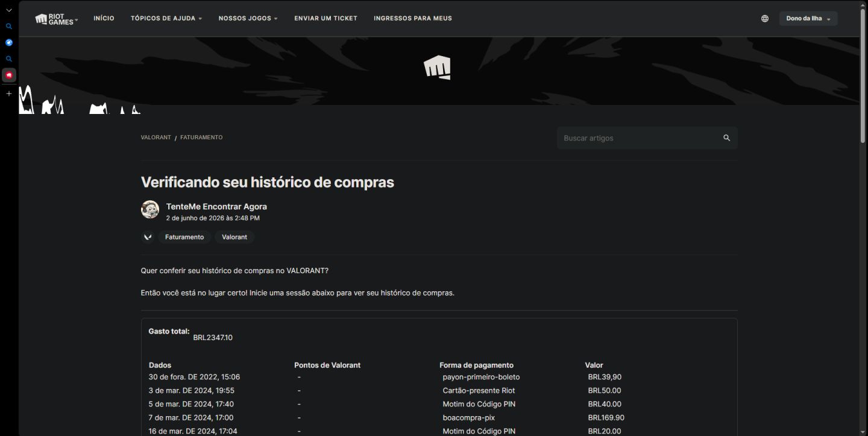Image resolution: width=868 pixels, height=436 pixels.
Task: Select the BRL169.90 value cell
Action: coord(606,417)
